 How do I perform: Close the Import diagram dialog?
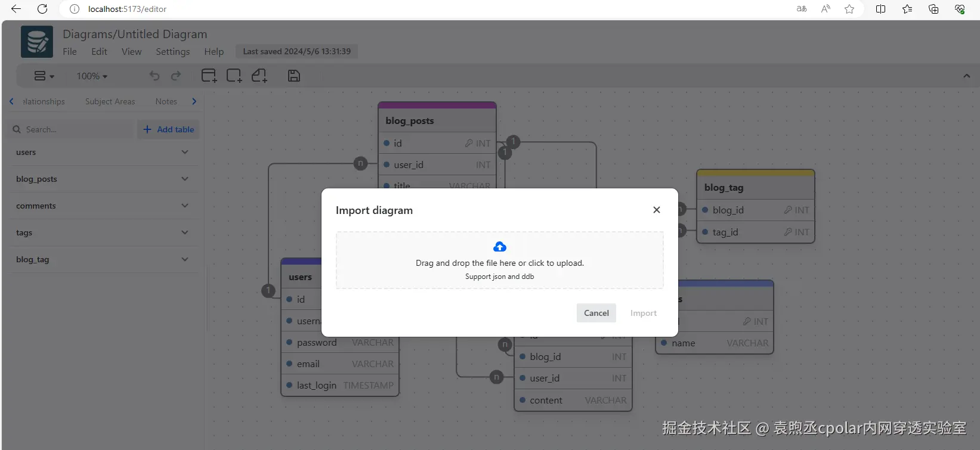(657, 210)
